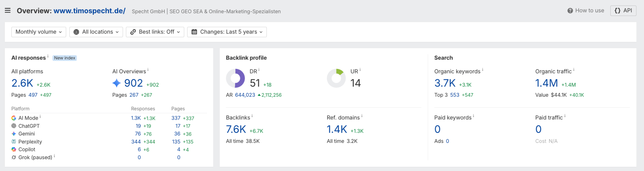
Task: Click the UR donut chart
Action: coord(336,78)
